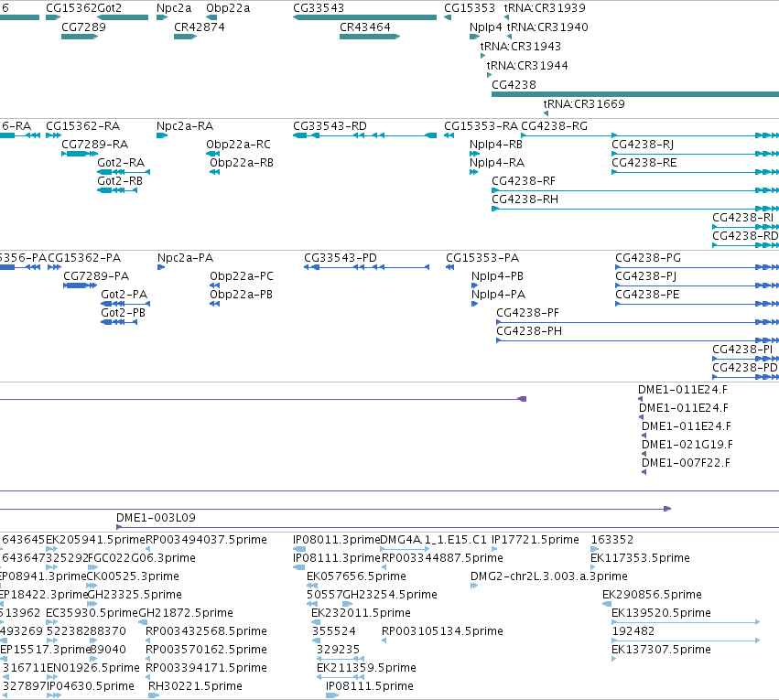The width and height of the screenshot is (779, 700).
Task: Select the EK290856.5prime EST label
Action: pyautogui.click(x=652, y=596)
